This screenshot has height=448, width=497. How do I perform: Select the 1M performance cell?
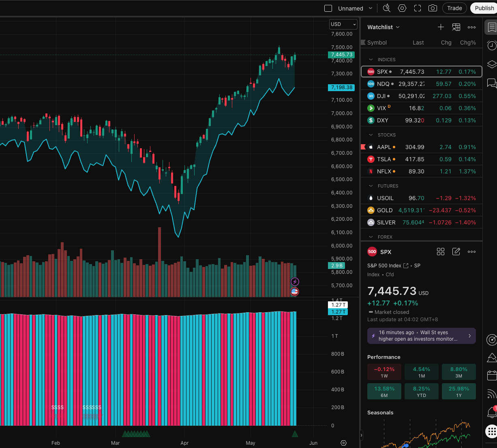pos(422,372)
